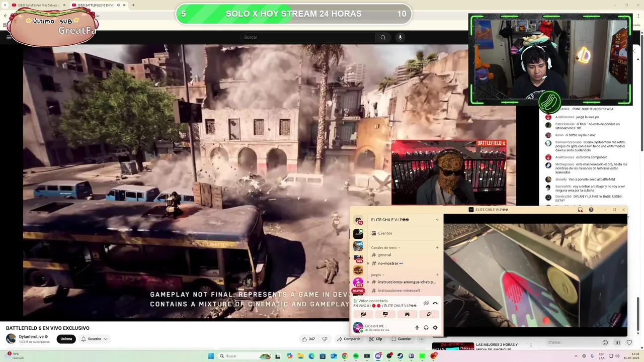Click DylanteroLive channel avatar

[11, 339]
